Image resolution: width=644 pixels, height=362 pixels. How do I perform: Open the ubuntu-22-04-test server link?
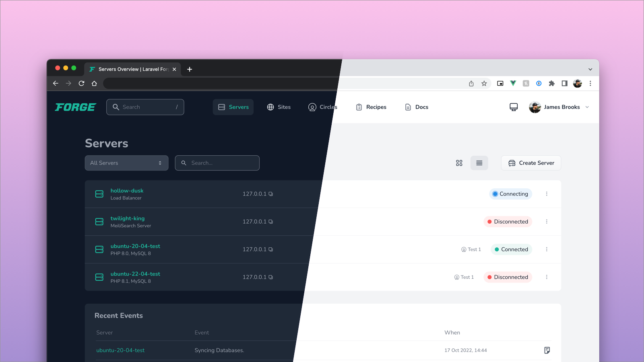click(135, 274)
